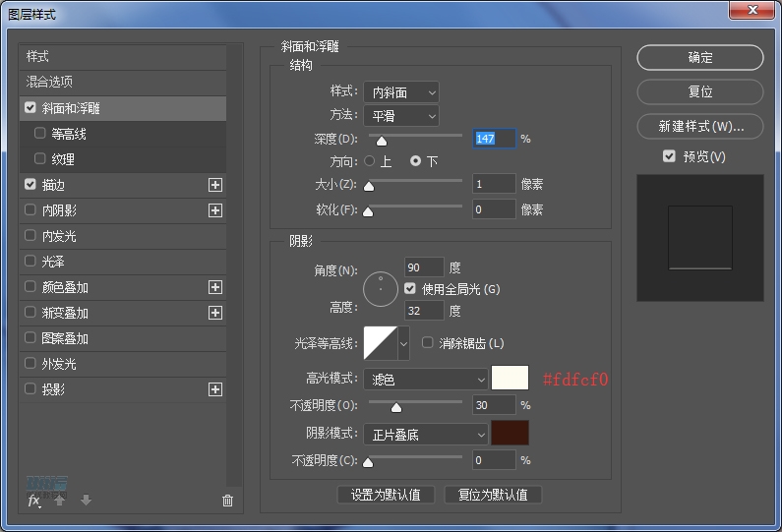Image resolution: width=782 pixels, height=532 pixels.
Task: Select 混合选项 in the styles list
Action: click(49, 82)
